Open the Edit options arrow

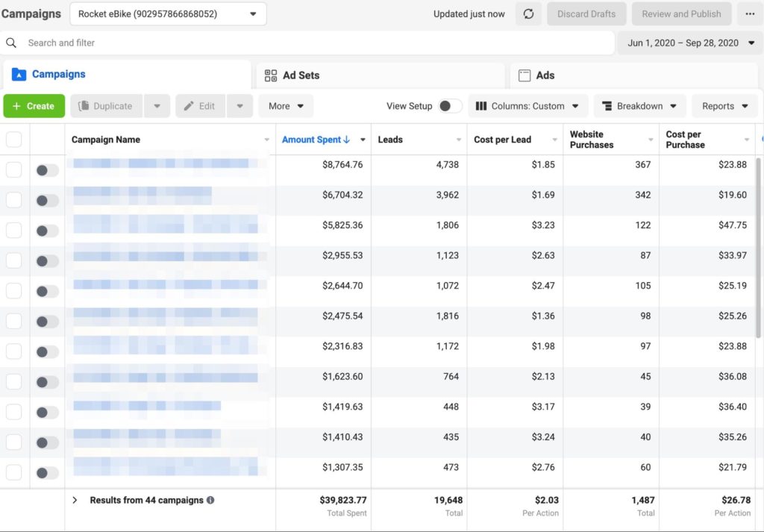point(239,106)
